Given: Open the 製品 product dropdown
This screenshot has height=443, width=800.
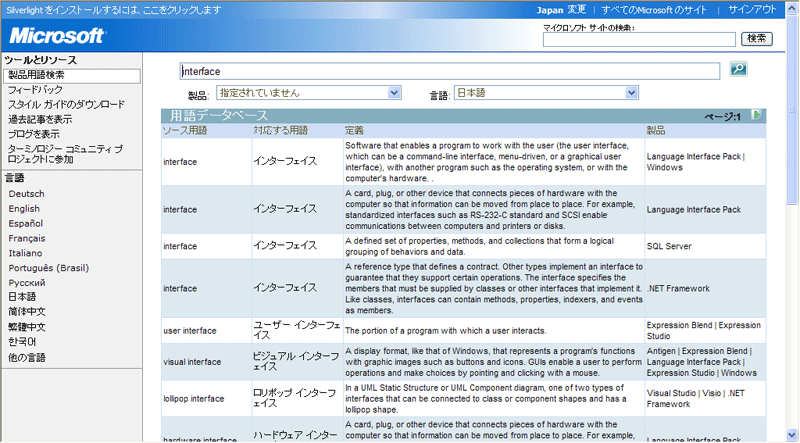Looking at the screenshot, I should click(x=309, y=93).
